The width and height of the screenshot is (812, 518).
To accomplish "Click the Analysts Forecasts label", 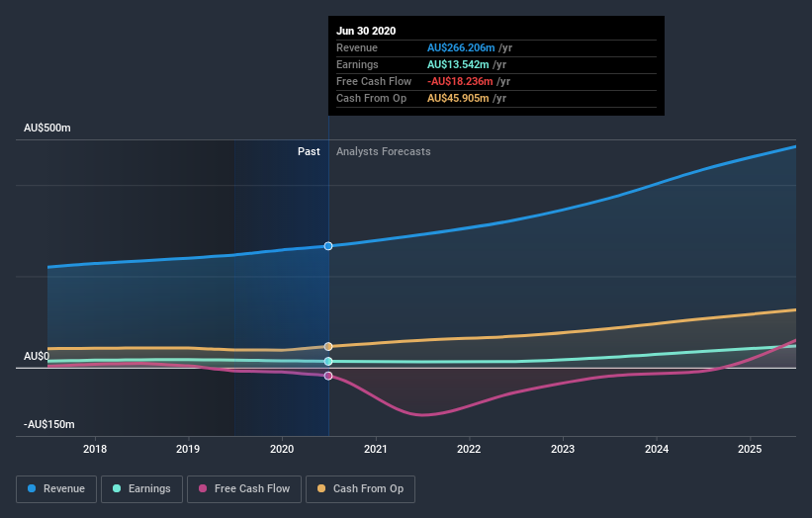I will click(383, 151).
